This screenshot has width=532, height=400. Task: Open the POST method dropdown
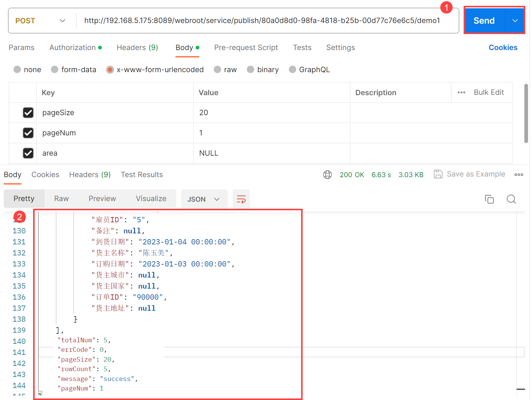[40, 21]
